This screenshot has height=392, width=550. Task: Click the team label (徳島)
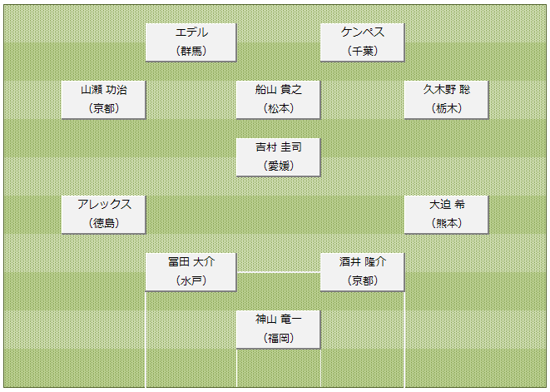(104, 223)
